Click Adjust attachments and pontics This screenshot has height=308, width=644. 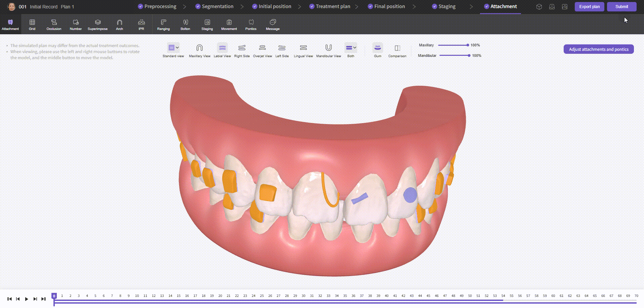(x=599, y=49)
